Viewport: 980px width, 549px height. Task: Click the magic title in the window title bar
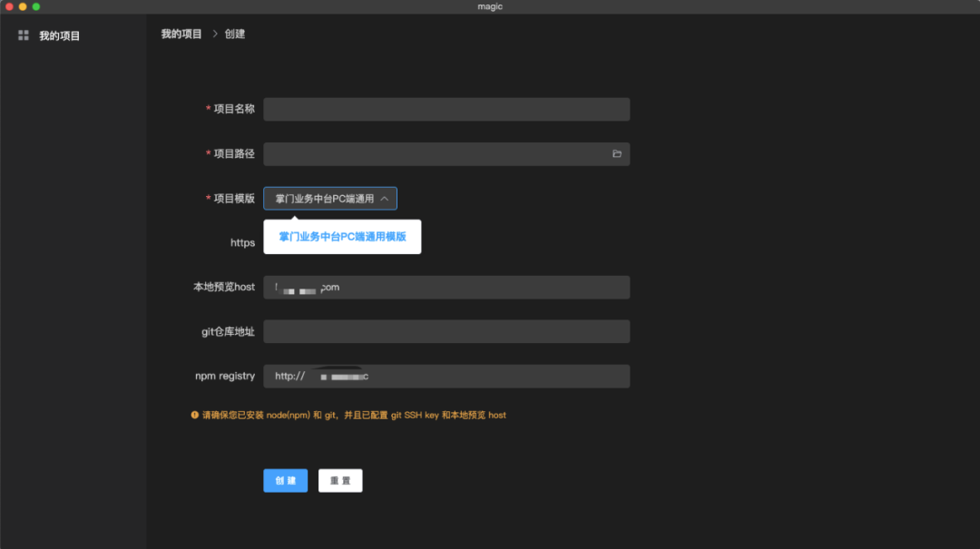pos(490,6)
